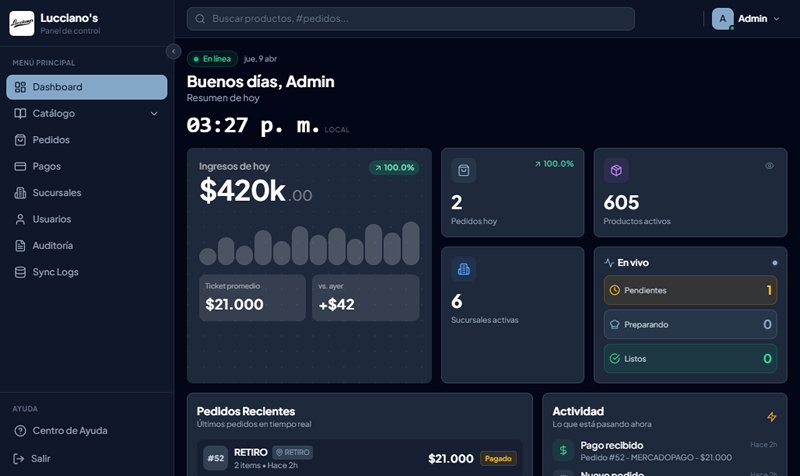Click the purple cube icon on Productos activos
The width and height of the screenshot is (800, 476).
pyautogui.click(x=616, y=170)
